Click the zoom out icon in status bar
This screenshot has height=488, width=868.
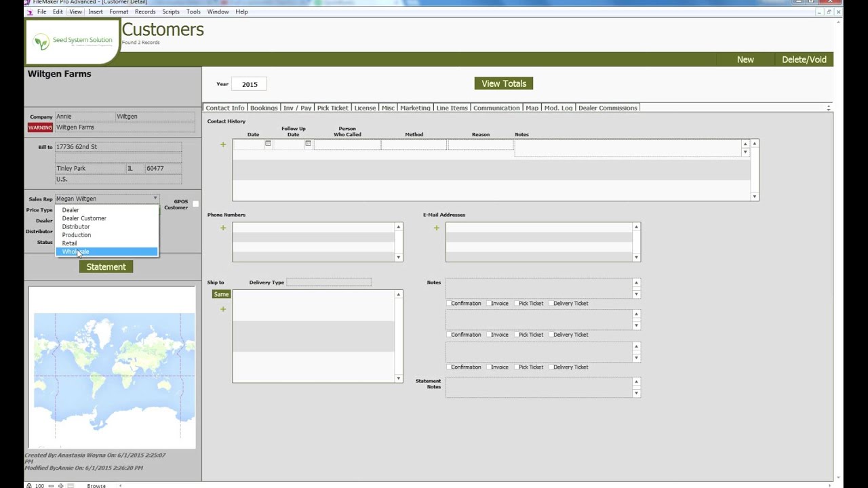coord(51,485)
